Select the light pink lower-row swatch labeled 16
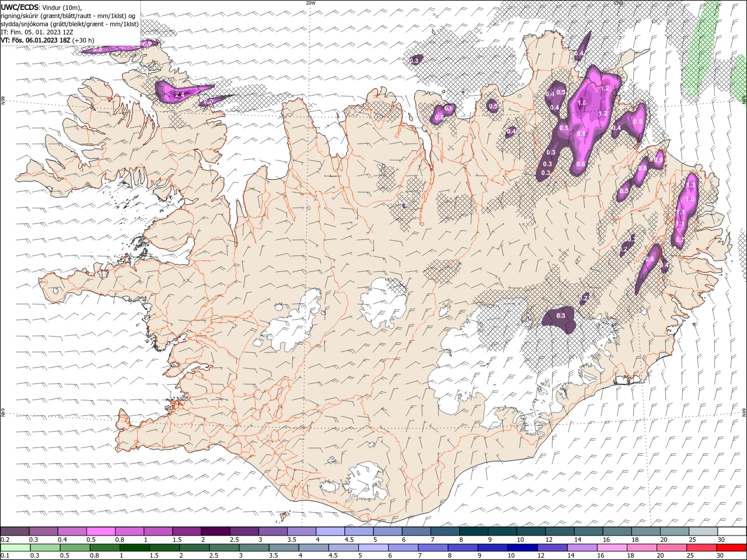 click(612, 548)
